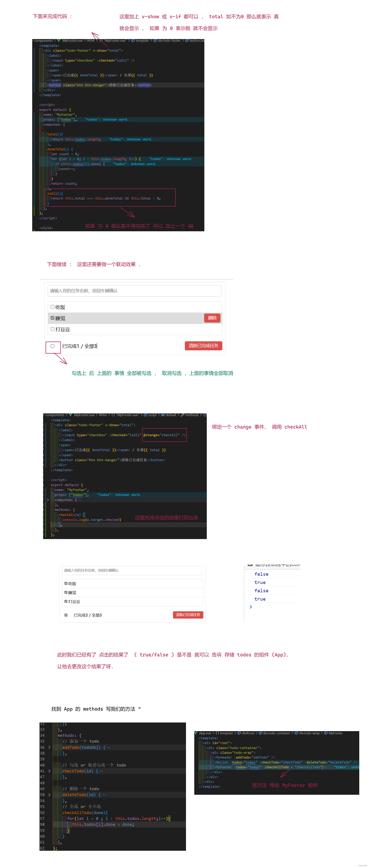Viewport: 370px width, 868px height.
Task: Click the div.todo-footer cube icon in the top editor breadcrumb
Action: coord(155,40)
